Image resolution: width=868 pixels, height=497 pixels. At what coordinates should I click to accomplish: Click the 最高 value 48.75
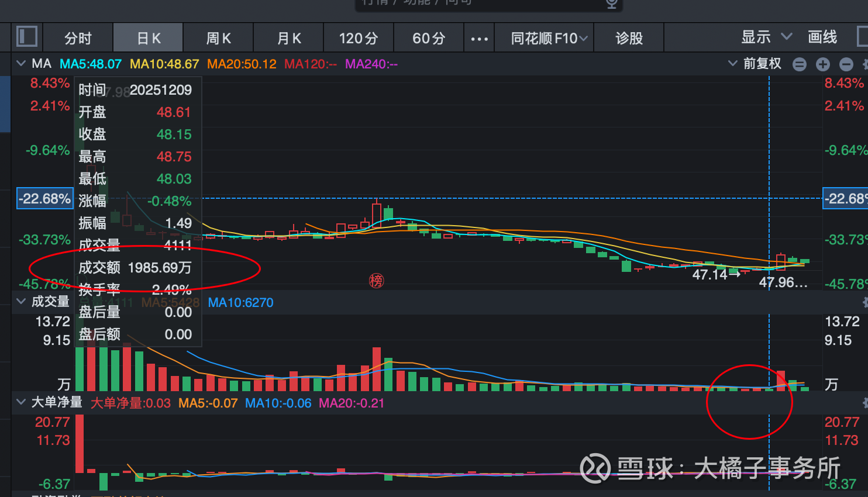[174, 156]
